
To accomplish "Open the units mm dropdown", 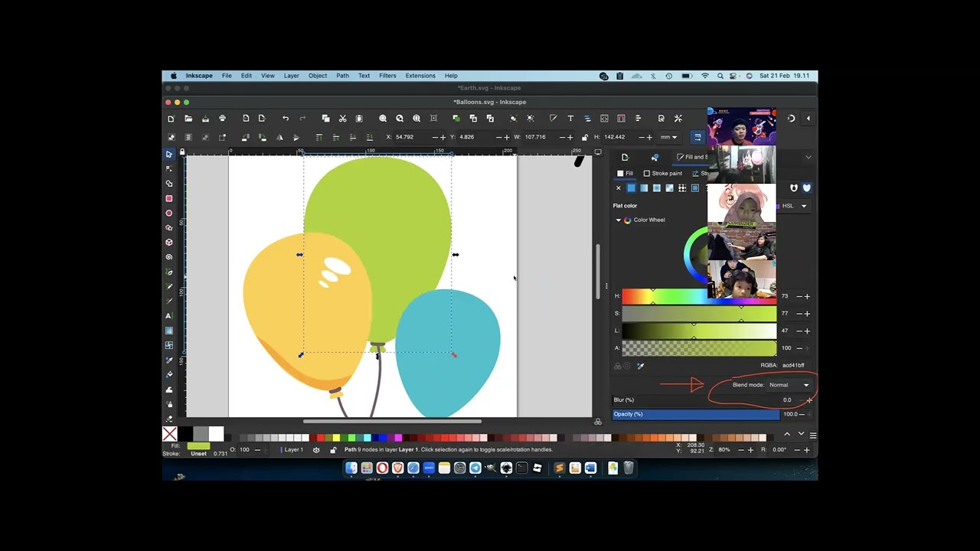I will (x=669, y=137).
